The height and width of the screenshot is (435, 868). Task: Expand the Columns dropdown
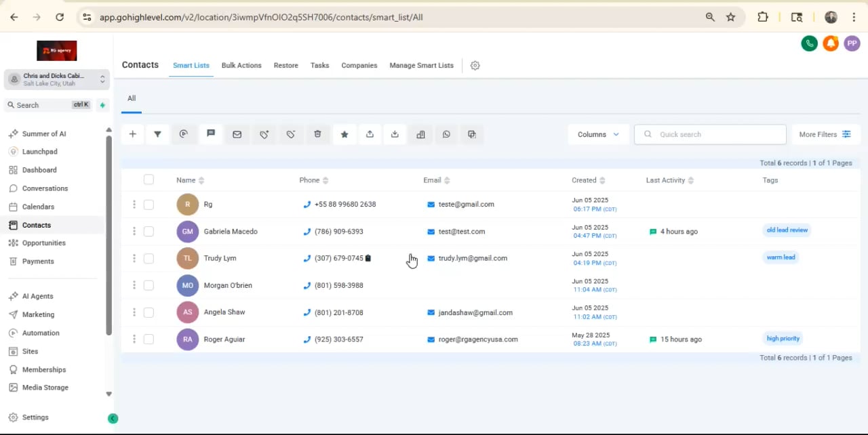click(598, 134)
